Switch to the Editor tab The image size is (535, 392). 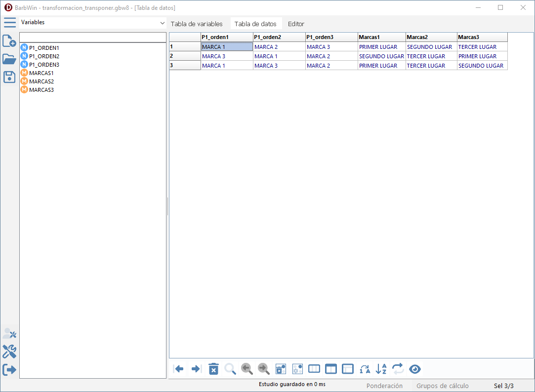point(296,24)
